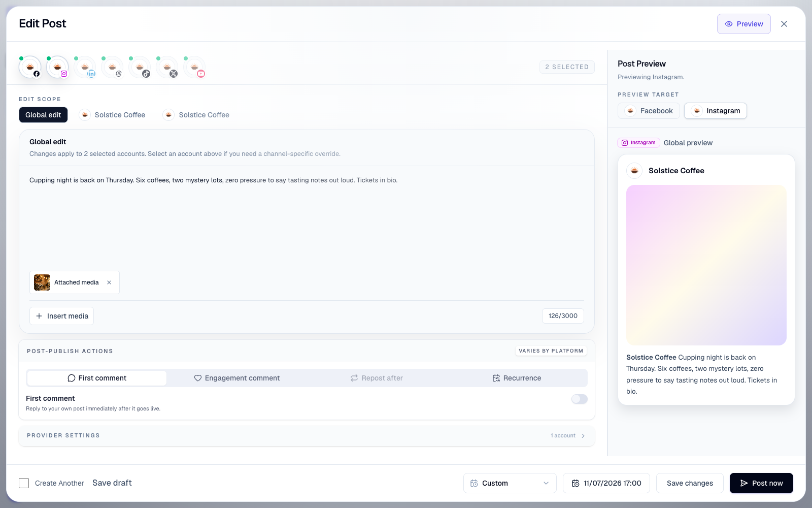
Task: Click the Preview button with eye icon
Action: pyautogui.click(x=743, y=24)
